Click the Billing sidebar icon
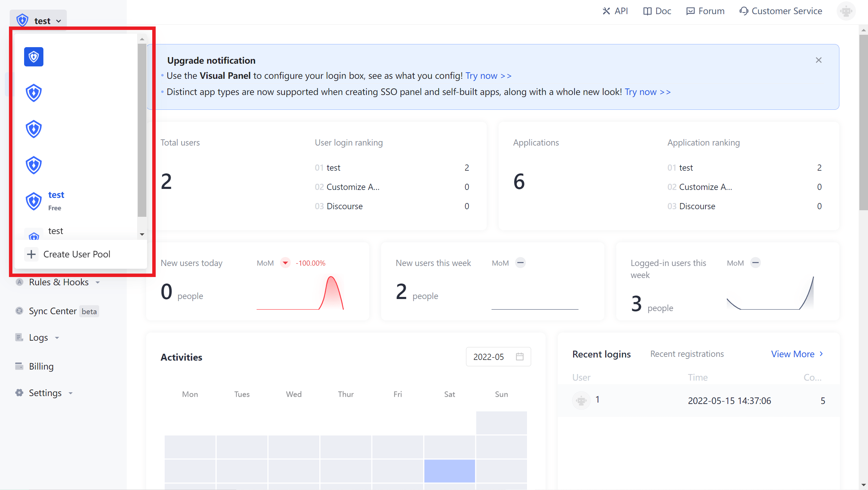This screenshot has height=490, width=868. click(19, 366)
